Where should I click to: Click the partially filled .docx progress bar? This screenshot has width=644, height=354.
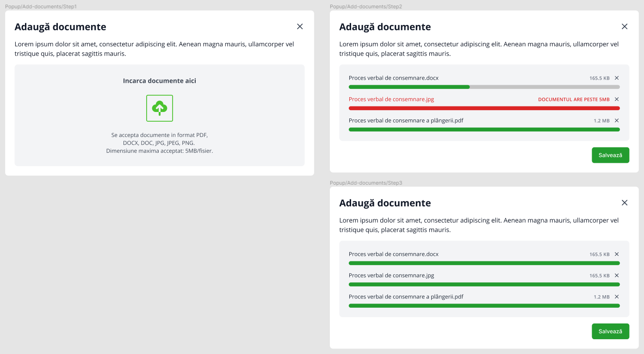pos(484,87)
